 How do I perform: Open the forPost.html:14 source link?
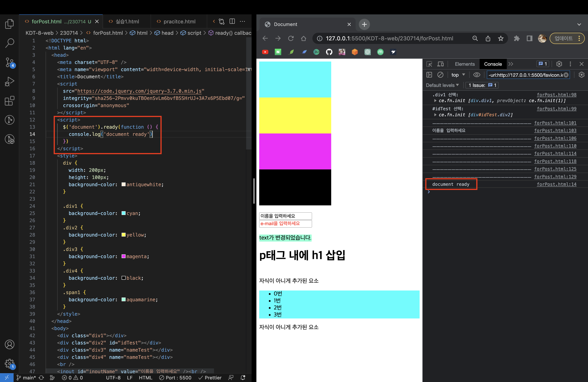tap(556, 184)
